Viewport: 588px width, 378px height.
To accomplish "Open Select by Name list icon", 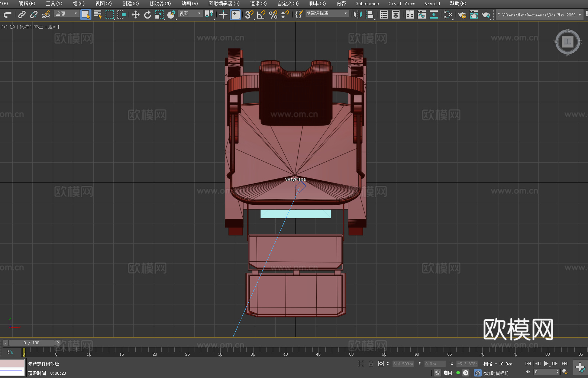I will tap(98, 14).
